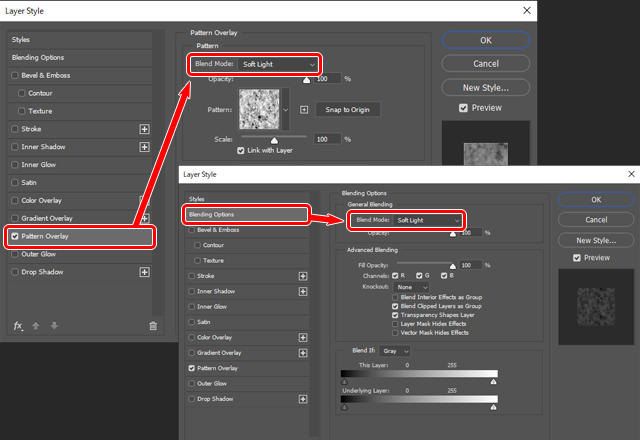Viewport: 640px width, 440px height.
Task: Click the Fill Opacity value field
Action: pos(469,265)
